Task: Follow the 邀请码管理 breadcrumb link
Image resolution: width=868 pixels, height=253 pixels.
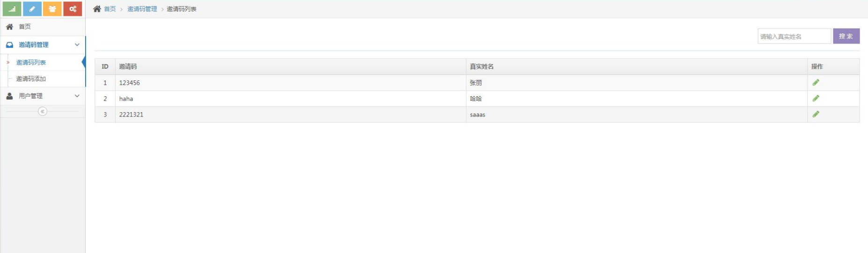Action: pos(142,9)
